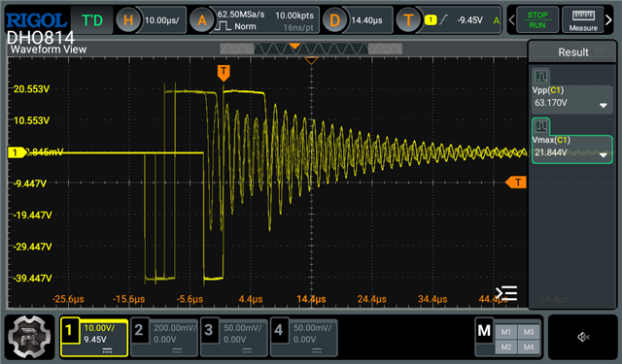622x364 pixels.
Task: Select math channel M3
Action: [x=529, y=332]
